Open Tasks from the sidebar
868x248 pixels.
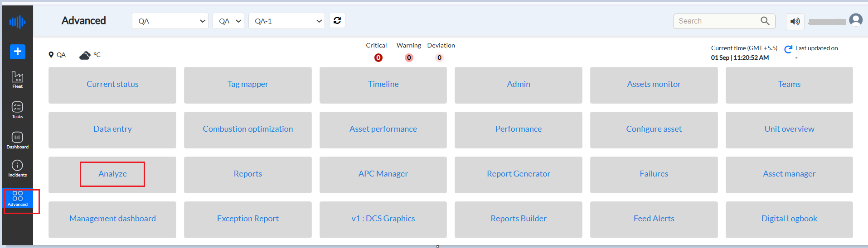[17, 110]
